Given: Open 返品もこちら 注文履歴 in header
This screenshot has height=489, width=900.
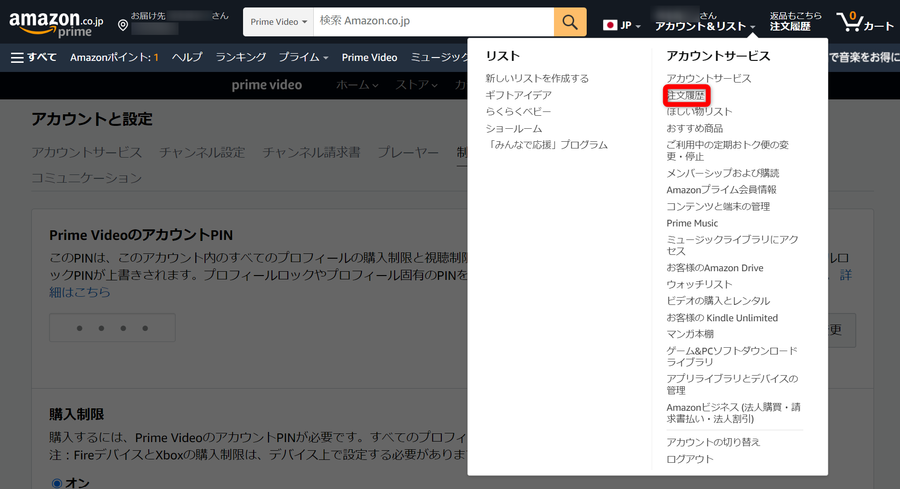Looking at the screenshot, I should pos(796,21).
